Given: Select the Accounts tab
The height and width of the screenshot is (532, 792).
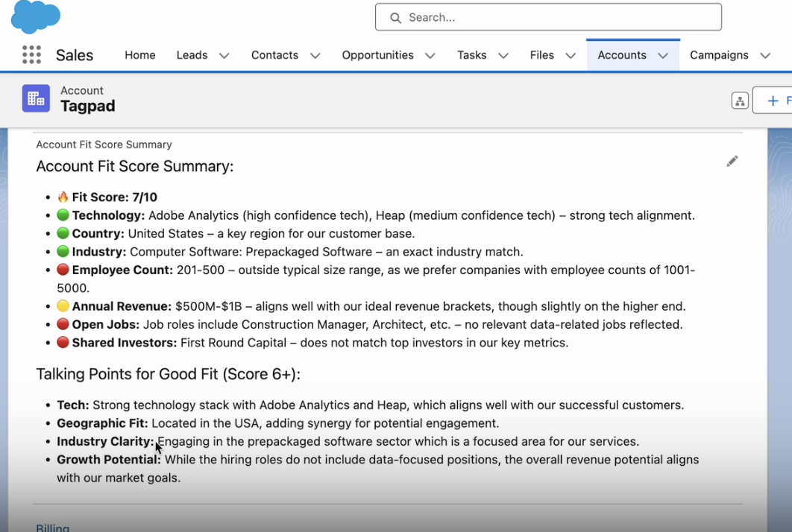Looking at the screenshot, I should coord(622,55).
